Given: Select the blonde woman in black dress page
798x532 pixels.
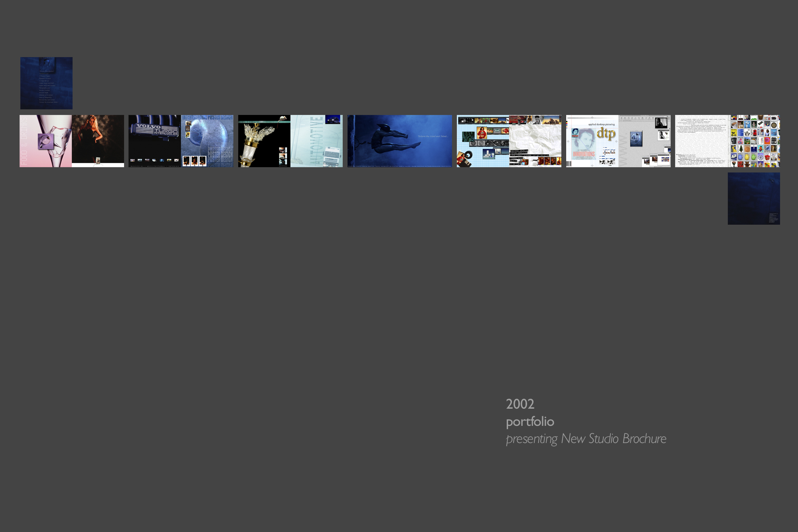Looking at the screenshot, I should tap(98, 141).
